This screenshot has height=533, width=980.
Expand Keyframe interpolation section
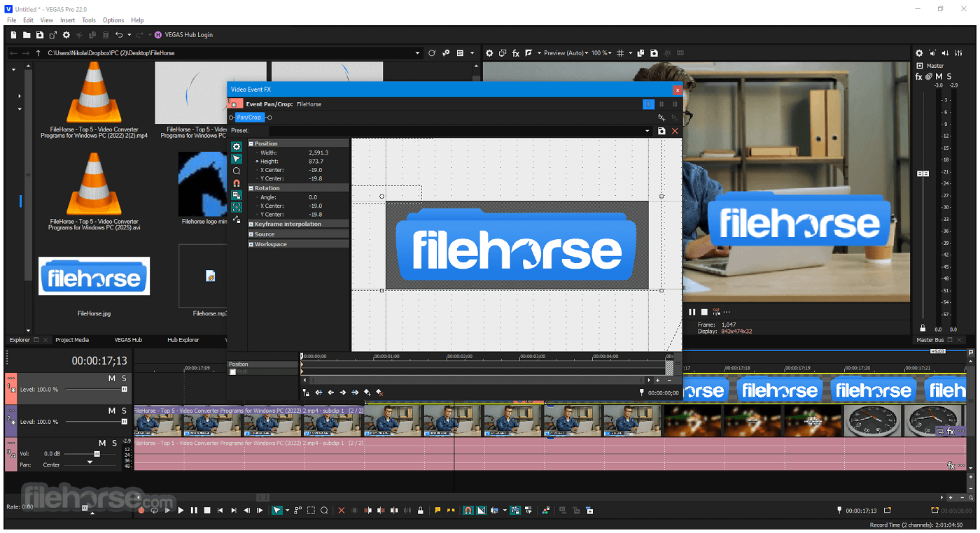tap(251, 225)
